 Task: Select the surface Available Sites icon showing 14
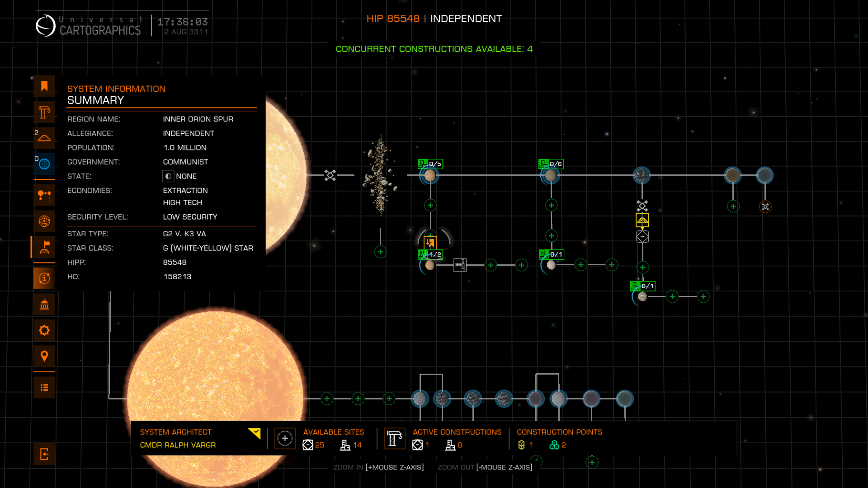(345, 445)
